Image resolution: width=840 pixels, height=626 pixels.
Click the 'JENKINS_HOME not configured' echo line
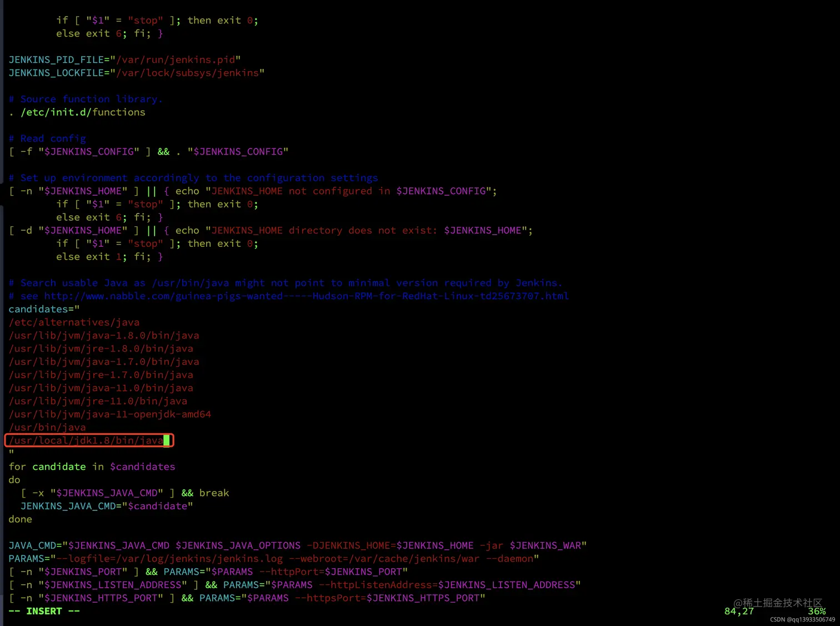point(253,191)
